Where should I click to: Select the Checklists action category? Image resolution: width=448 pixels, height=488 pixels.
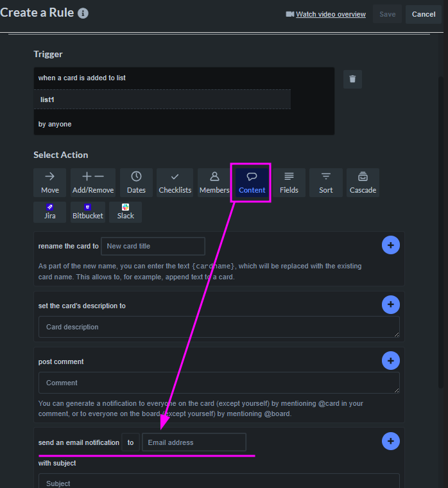point(175,183)
